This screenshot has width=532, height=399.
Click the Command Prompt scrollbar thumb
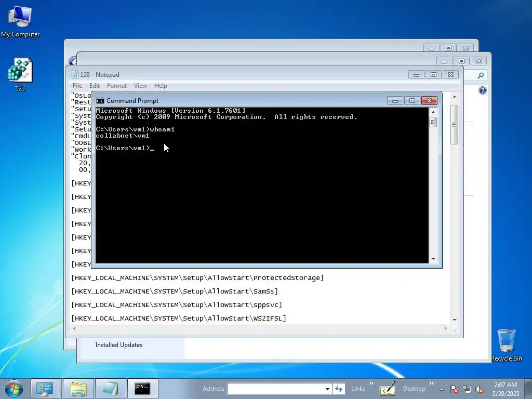point(433,122)
